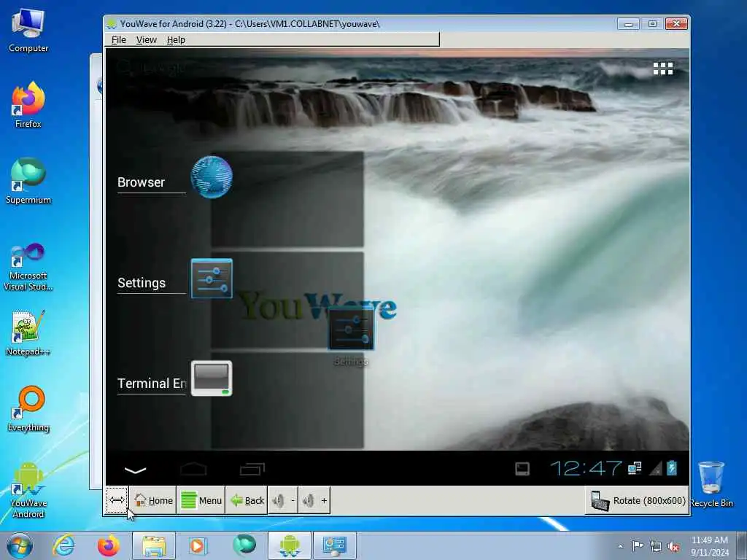This screenshot has height=560, width=747.
Task: Open the Everything desktop shortcut
Action: (28, 408)
